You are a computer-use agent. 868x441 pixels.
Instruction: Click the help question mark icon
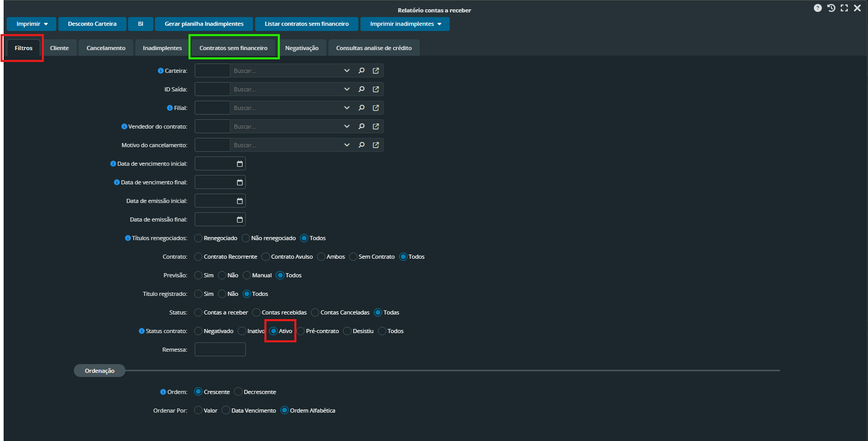click(x=817, y=8)
